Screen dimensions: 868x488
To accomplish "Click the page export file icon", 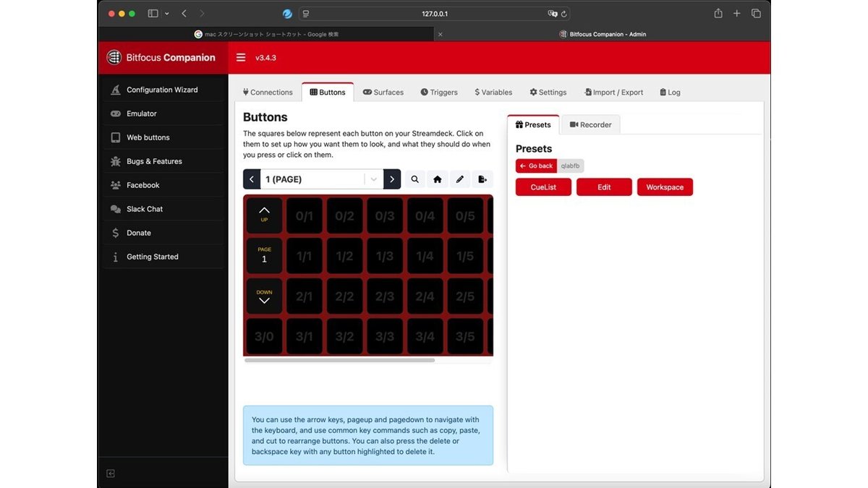I will click(x=482, y=179).
